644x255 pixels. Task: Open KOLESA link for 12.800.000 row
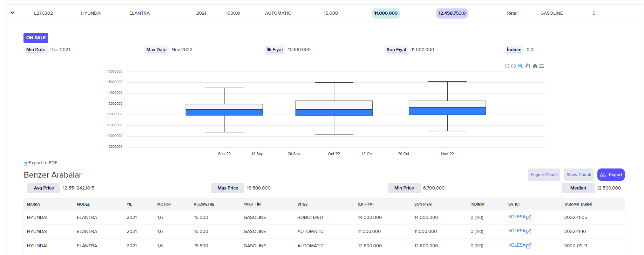coord(520,245)
